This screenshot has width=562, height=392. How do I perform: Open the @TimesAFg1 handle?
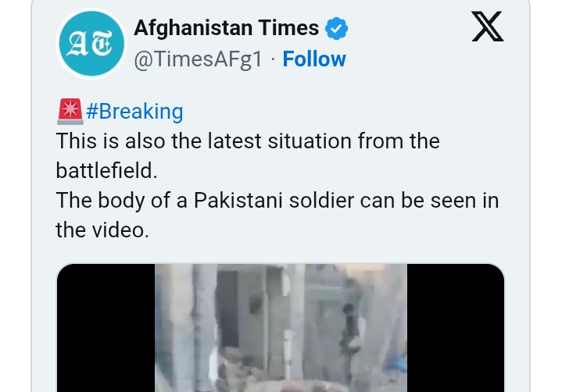199,59
